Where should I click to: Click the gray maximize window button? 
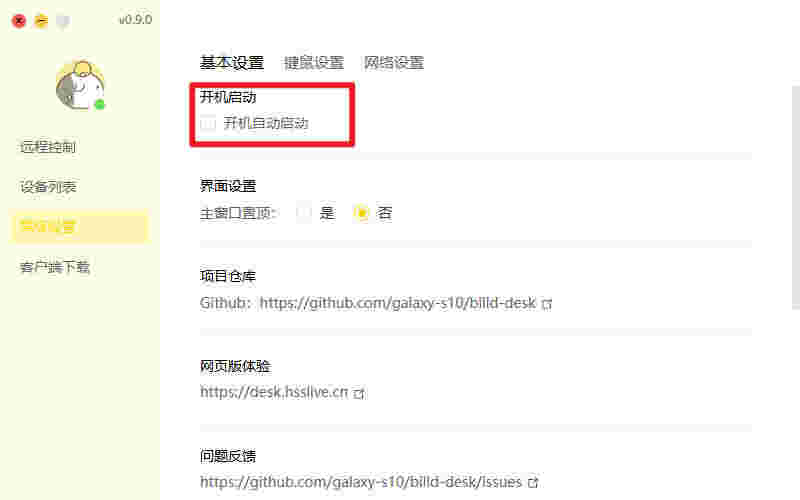tap(63, 21)
